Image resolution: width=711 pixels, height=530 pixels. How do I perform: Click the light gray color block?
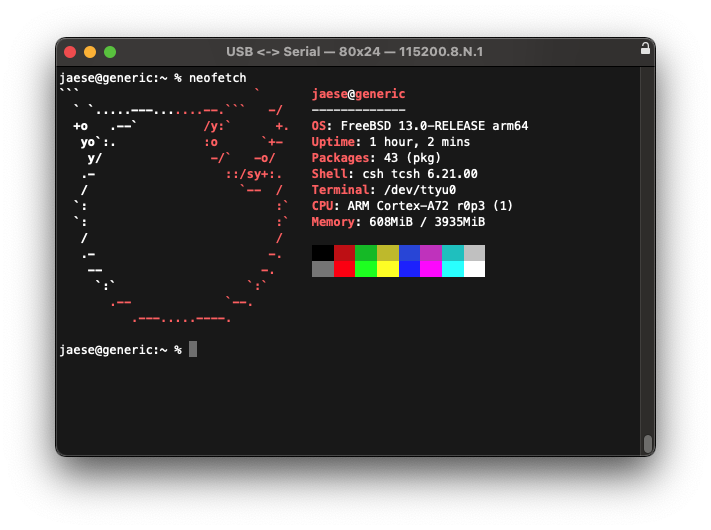click(x=474, y=253)
